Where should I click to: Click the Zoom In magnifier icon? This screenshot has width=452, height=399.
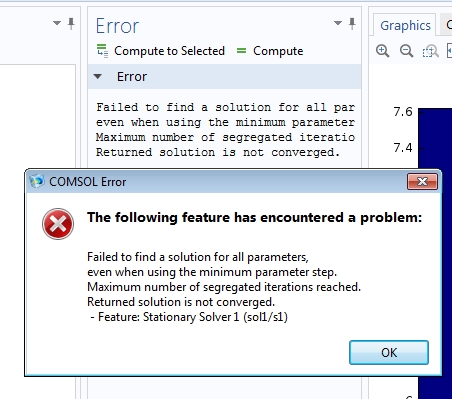click(382, 51)
